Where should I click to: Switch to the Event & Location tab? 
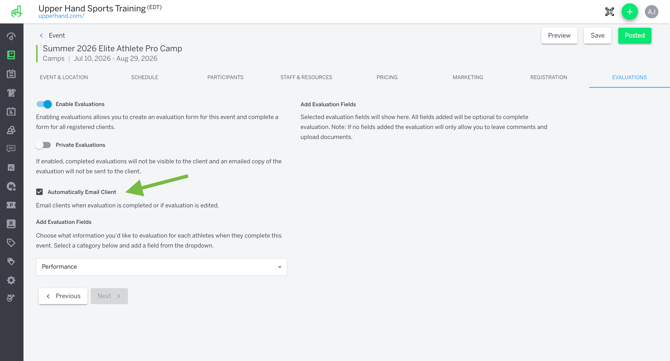[64, 77]
